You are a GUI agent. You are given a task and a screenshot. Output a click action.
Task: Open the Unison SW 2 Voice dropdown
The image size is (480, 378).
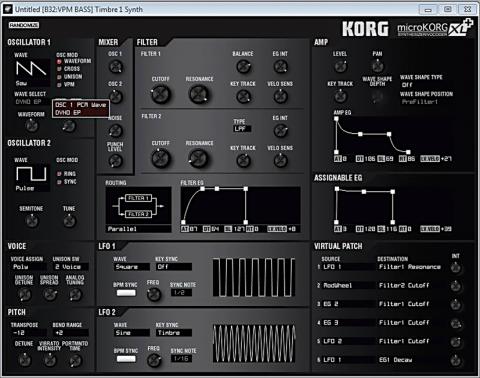pos(71,267)
